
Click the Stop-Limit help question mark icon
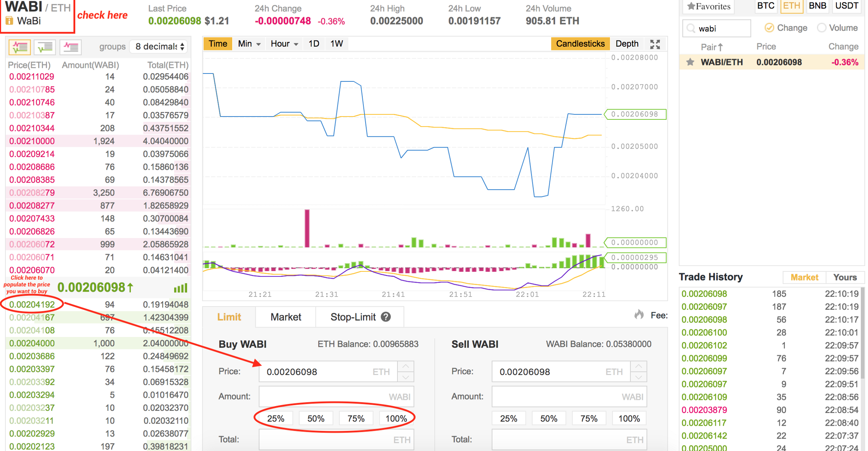click(386, 317)
